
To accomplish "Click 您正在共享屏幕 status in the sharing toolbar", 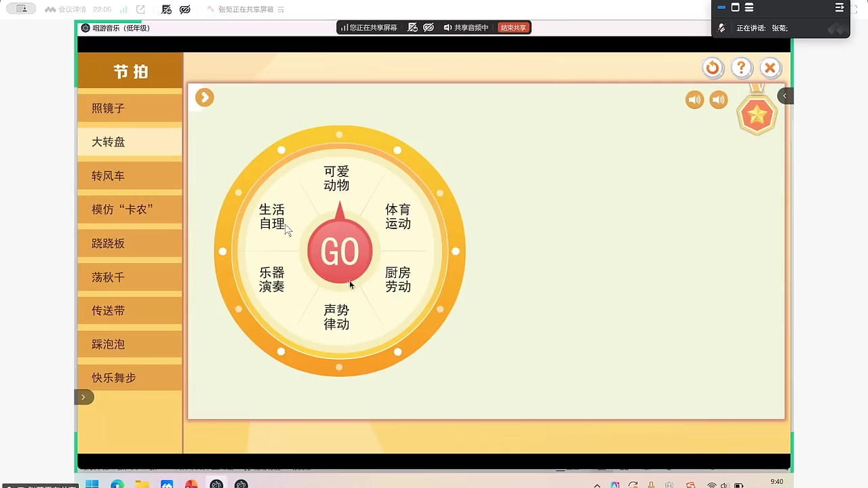I will (x=369, y=28).
